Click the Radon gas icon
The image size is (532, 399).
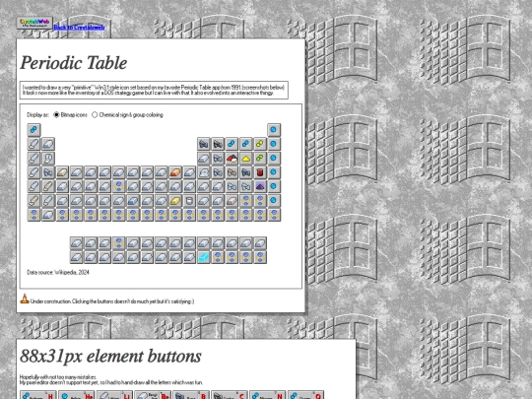coord(274,201)
